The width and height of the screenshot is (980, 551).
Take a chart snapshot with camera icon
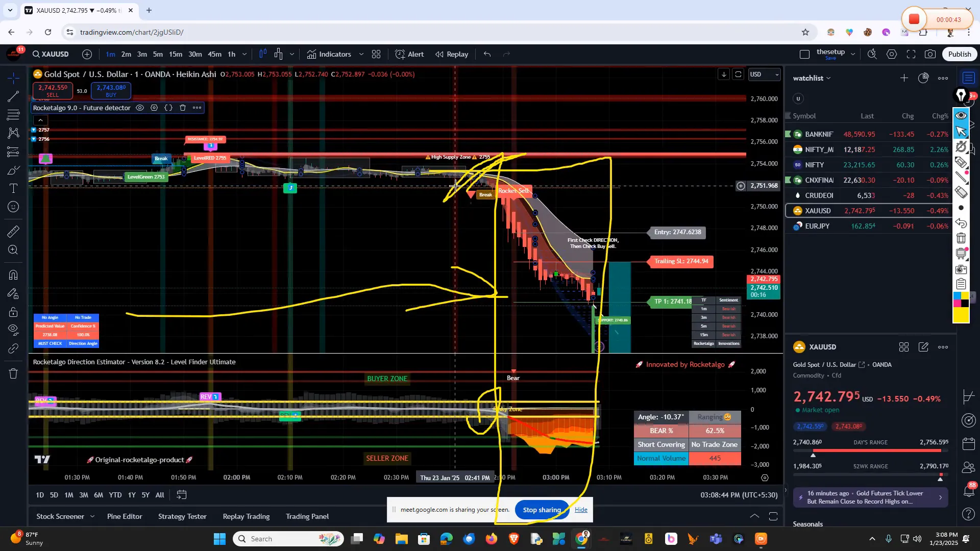pyautogui.click(x=930, y=54)
